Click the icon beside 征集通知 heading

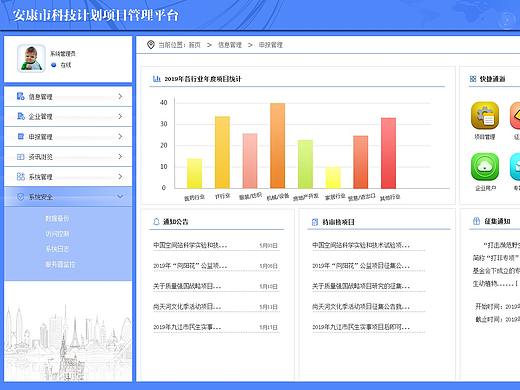[x=476, y=221]
